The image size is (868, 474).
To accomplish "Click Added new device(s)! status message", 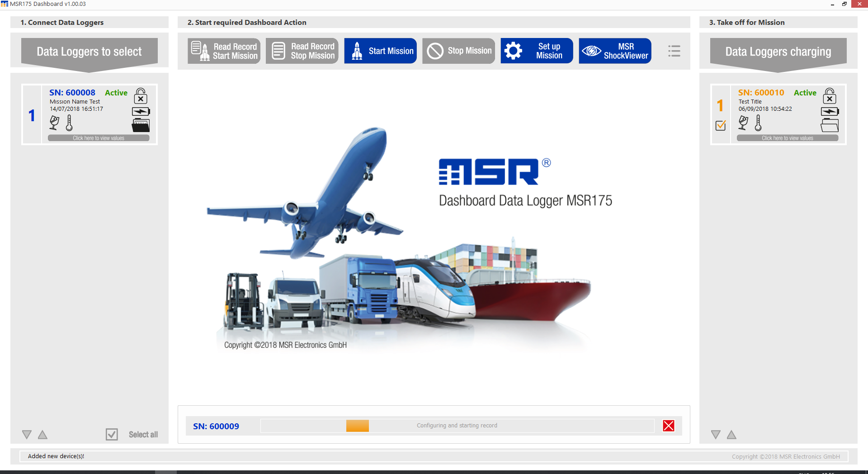I will (x=56, y=456).
